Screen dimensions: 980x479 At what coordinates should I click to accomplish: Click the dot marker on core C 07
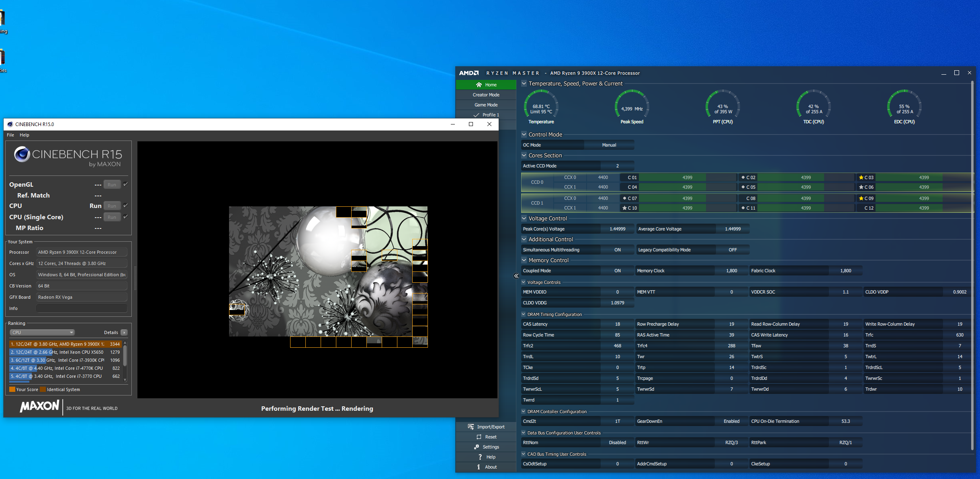624,198
